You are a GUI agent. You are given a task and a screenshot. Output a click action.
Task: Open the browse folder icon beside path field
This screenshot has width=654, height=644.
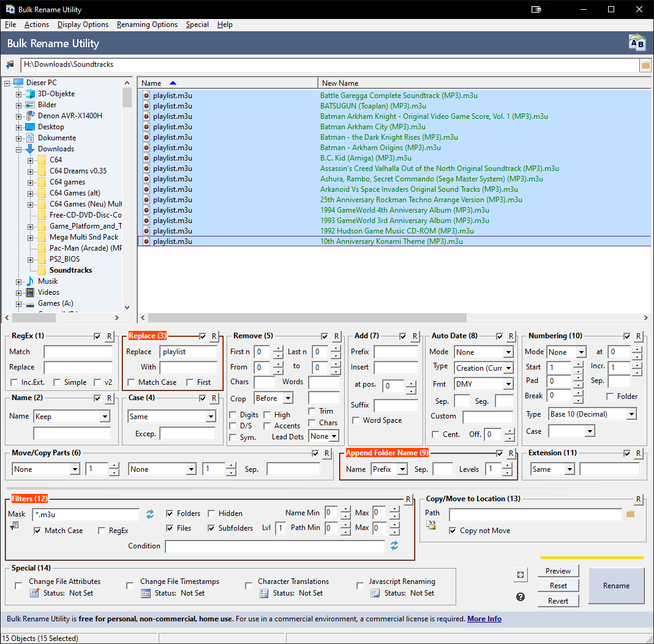point(645,65)
